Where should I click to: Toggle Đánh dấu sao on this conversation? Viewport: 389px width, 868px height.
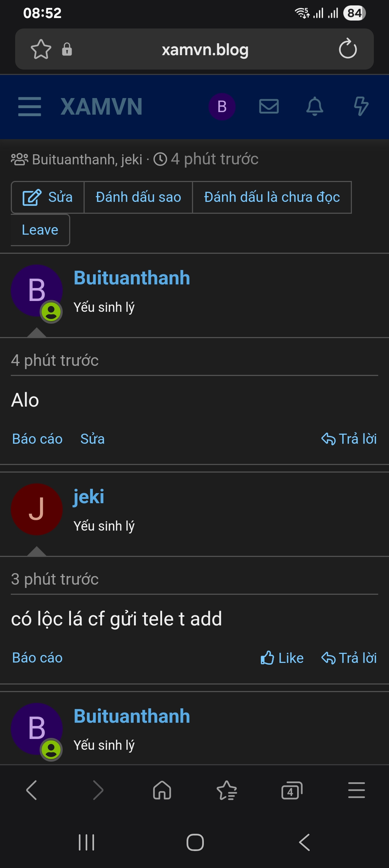click(x=138, y=197)
